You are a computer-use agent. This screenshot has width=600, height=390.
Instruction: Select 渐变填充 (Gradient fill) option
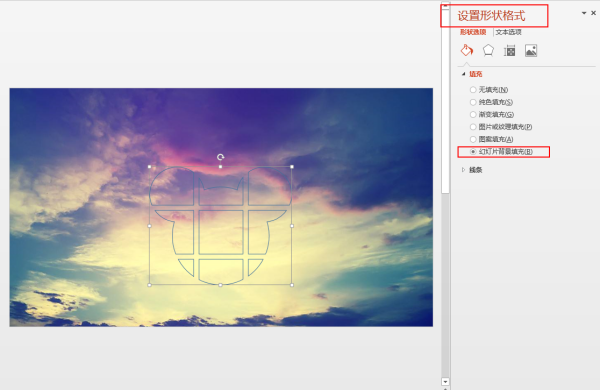492,114
